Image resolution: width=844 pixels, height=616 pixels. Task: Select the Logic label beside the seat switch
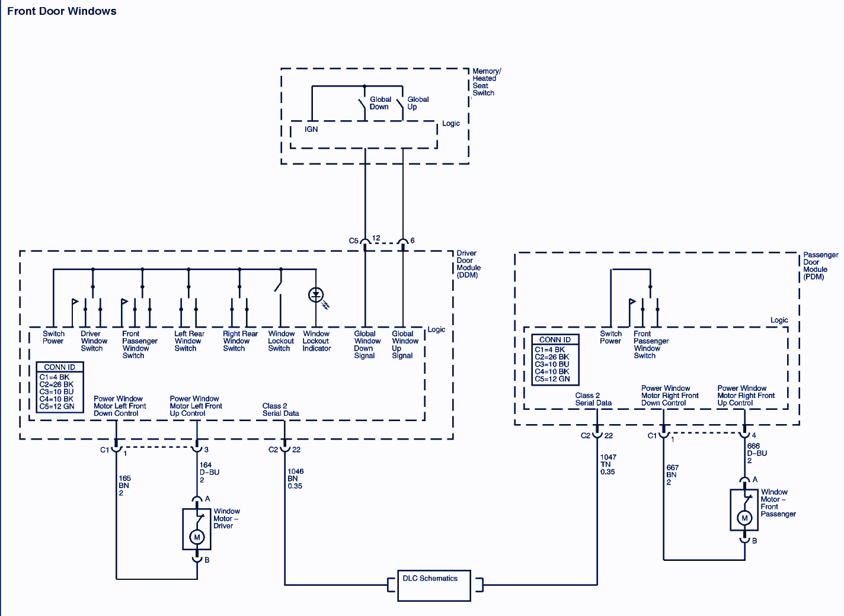tap(451, 123)
